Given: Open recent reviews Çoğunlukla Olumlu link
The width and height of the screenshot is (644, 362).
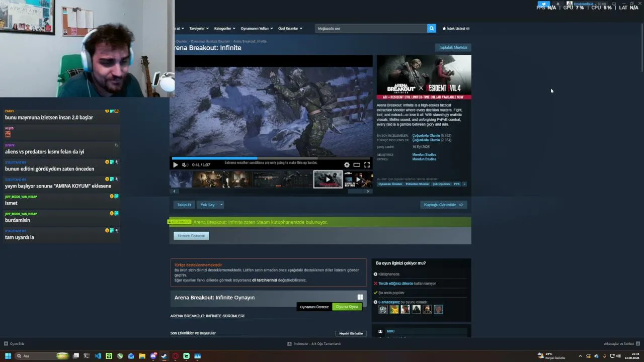Looking at the screenshot, I should coord(426,135).
